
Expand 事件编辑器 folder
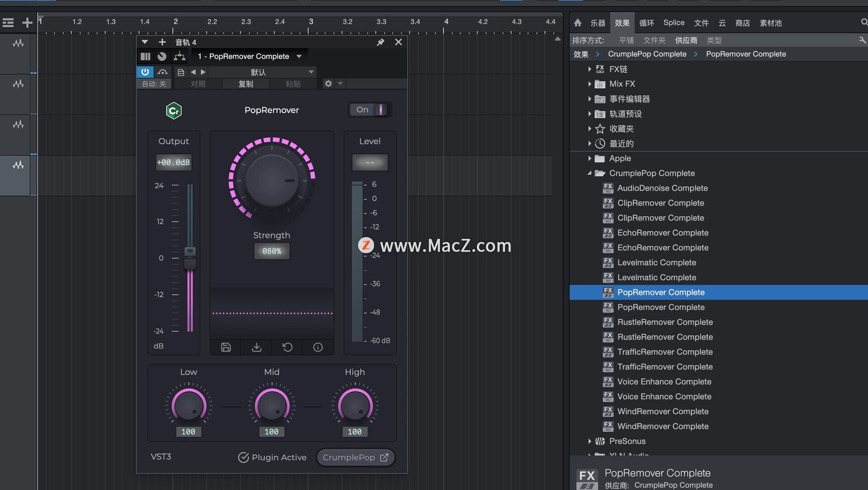tap(590, 99)
